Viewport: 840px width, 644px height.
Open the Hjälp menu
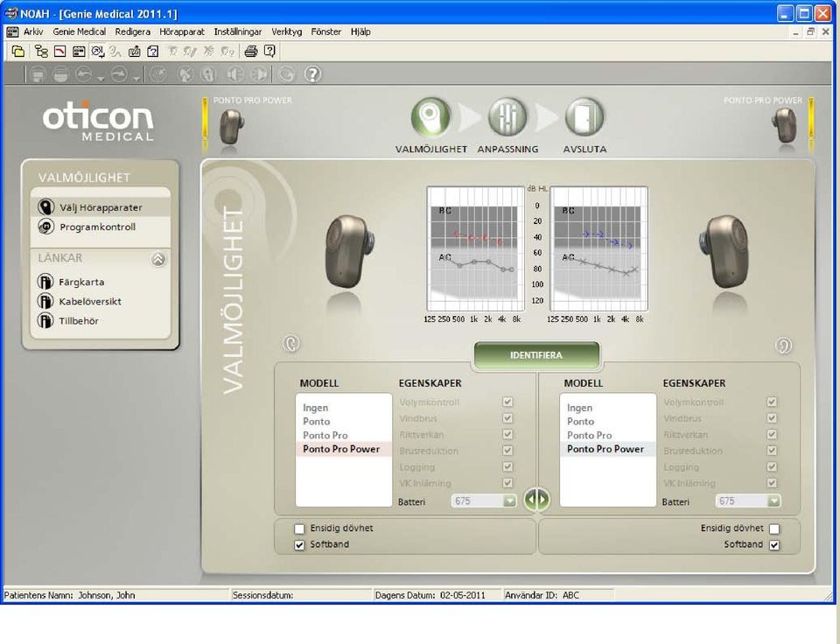360,31
